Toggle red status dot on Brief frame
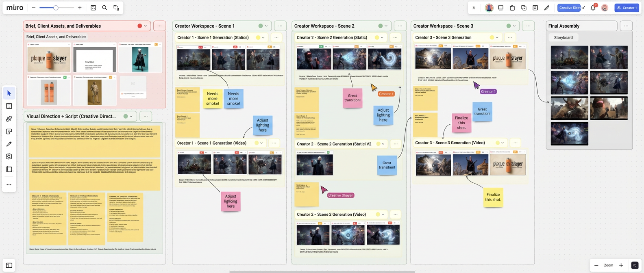This screenshot has height=273, width=644. [140, 26]
